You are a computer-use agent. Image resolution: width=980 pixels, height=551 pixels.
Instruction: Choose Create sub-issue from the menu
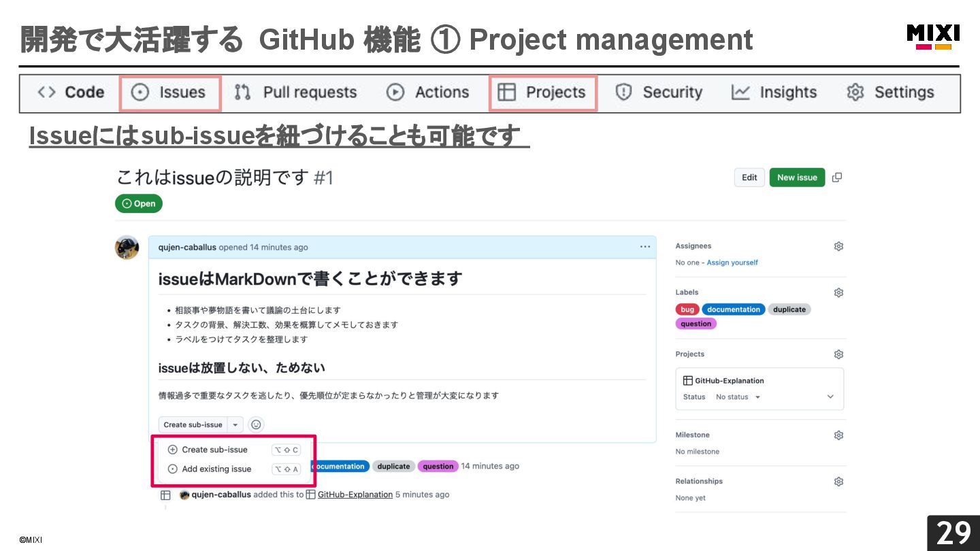click(x=233, y=450)
